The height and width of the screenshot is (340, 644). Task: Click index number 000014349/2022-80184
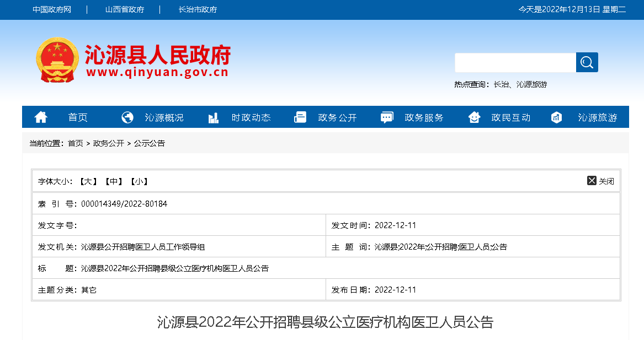point(124,203)
